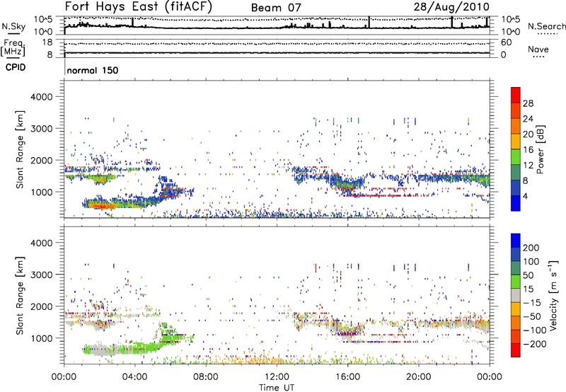Click "4000" tick on the Power panel range axis
Viewport: 566px width, 392px height.
(x=42, y=97)
